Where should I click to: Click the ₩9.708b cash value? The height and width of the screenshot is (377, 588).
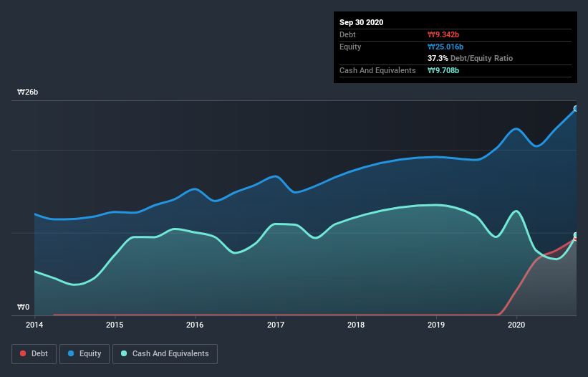pyautogui.click(x=443, y=70)
